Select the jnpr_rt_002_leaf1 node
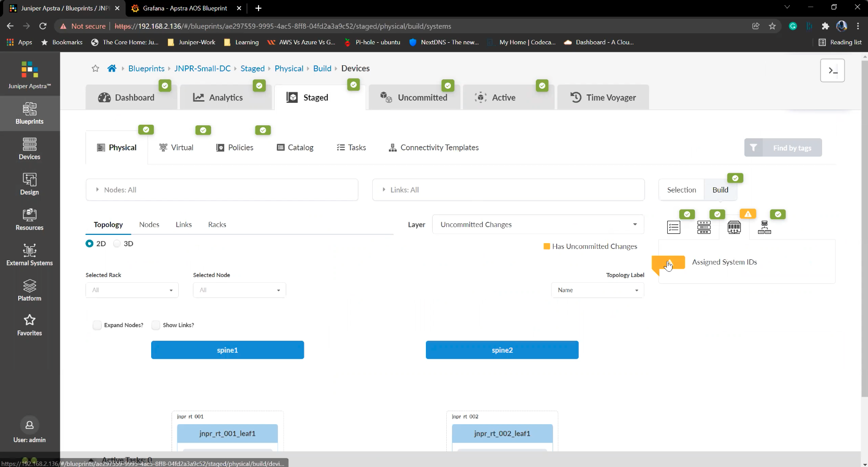Image resolution: width=868 pixels, height=467 pixels. pyautogui.click(x=502, y=434)
